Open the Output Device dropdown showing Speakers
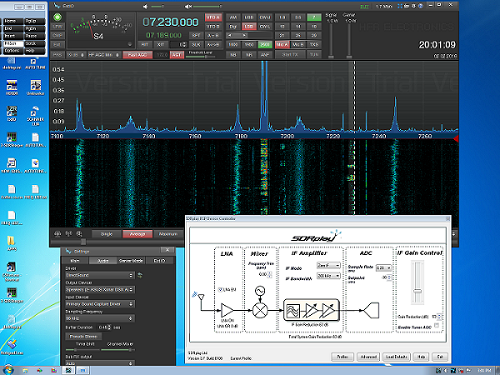This screenshot has width=500, height=375. click(x=100, y=290)
